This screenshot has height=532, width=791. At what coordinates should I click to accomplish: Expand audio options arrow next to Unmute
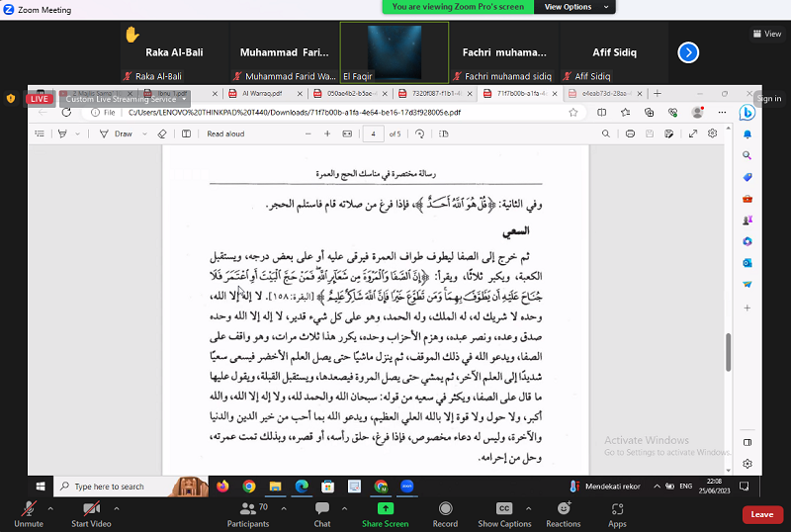click(x=50, y=508)
